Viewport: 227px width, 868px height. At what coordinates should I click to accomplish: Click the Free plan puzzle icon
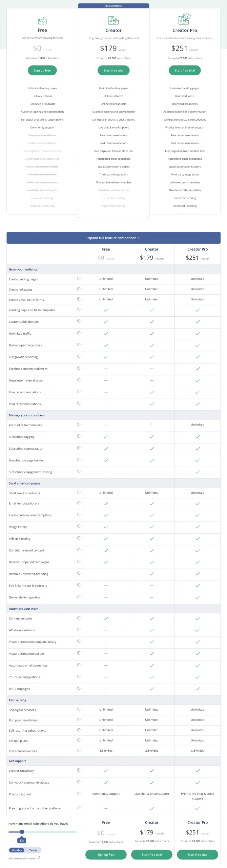coord(42,21)
